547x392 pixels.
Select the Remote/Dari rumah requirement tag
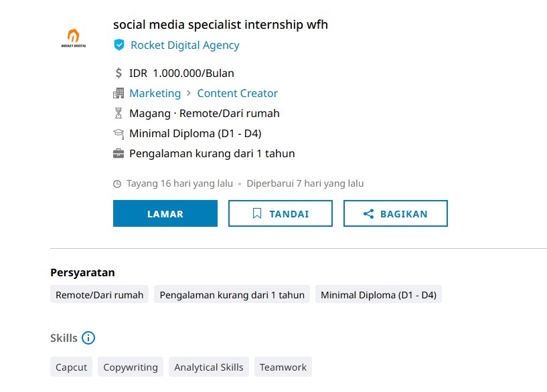(x=99, y=294)
